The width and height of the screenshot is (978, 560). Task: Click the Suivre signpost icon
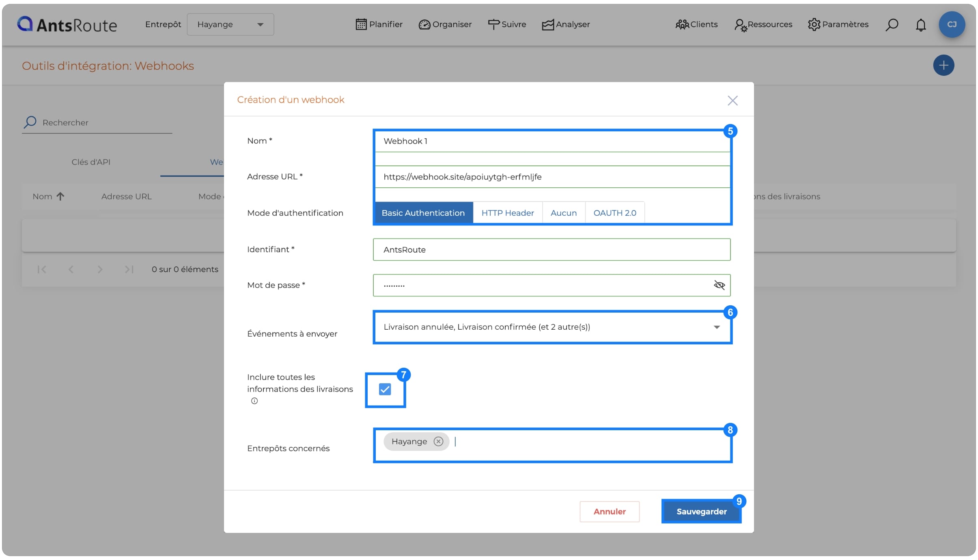pyautogui.click(x=493, y=25)
